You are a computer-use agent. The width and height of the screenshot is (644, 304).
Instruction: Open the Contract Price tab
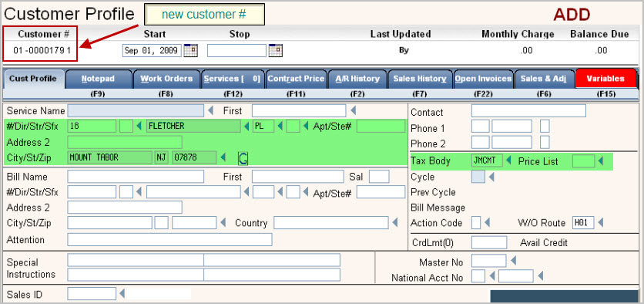coord(296,79)
